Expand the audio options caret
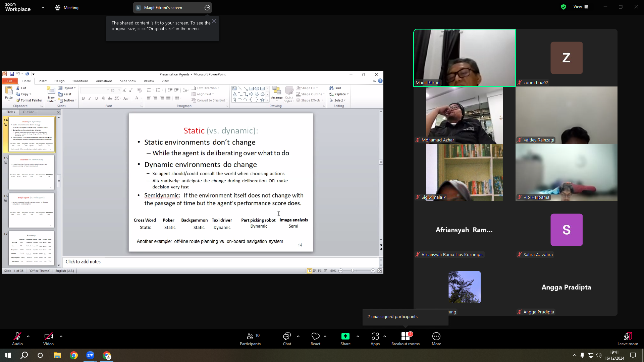The height and width of the screenshot is (362, 644). [28, 336]
